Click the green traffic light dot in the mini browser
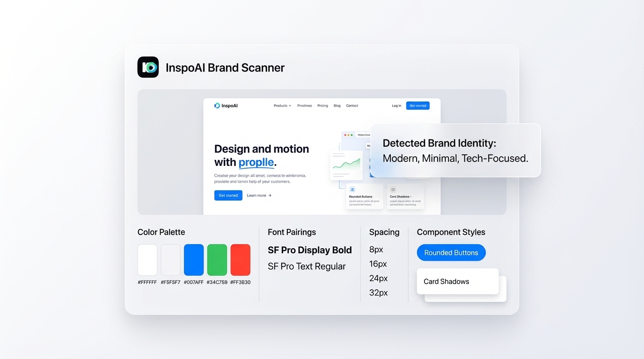 [351, 135]
